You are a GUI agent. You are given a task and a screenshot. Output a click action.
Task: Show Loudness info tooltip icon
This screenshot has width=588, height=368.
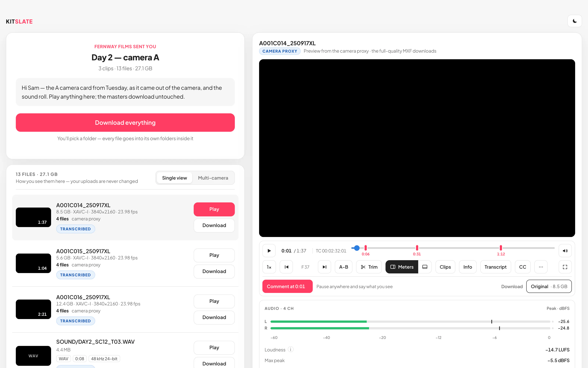tap(291, 349)
